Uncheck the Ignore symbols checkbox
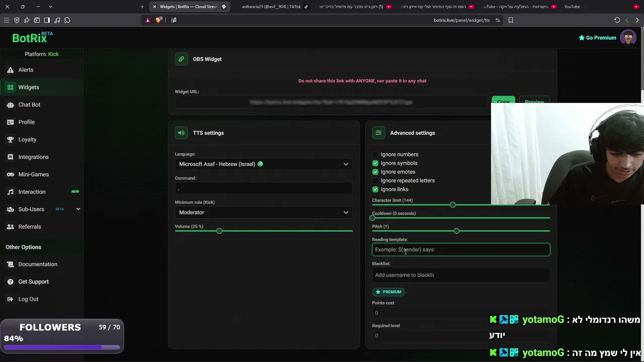This screenshot has width=644, height=362. tap(375, 163)
